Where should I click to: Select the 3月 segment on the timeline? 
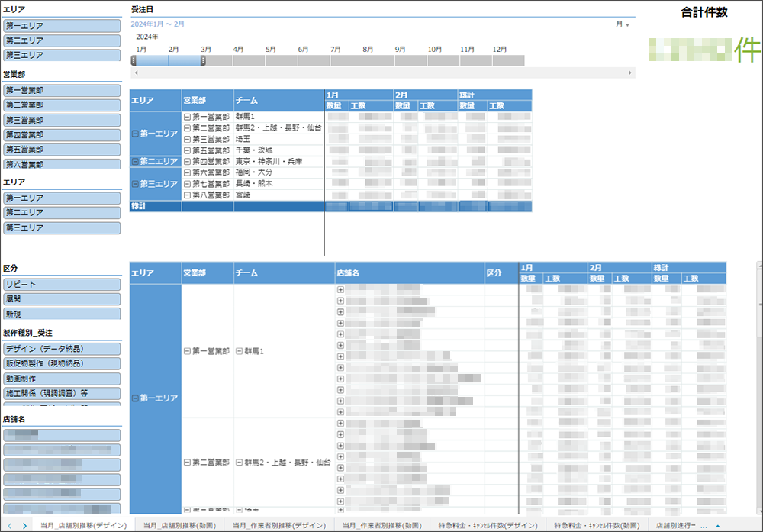[219, 60]
